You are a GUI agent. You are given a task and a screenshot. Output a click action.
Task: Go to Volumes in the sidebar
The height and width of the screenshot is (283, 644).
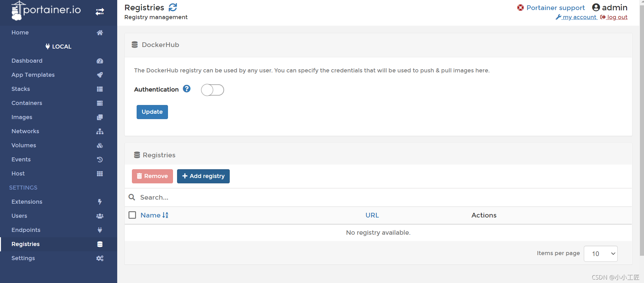(x=24, y=145)
